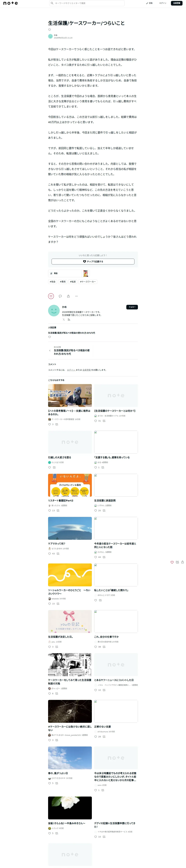This screenshot has height=868, width=186.
Task: Open author かめ avatar beside post date
Action: click(x=50, y=36)
